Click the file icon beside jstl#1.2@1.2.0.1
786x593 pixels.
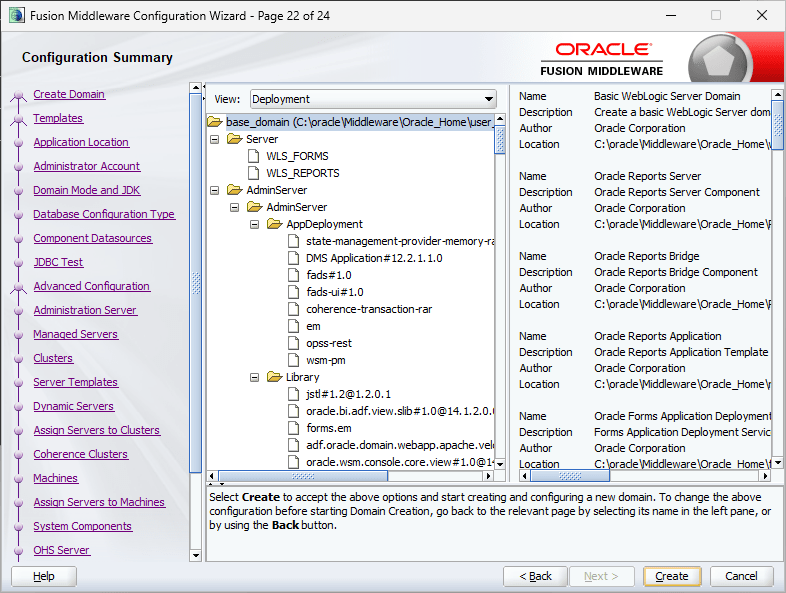pos(294,394)
